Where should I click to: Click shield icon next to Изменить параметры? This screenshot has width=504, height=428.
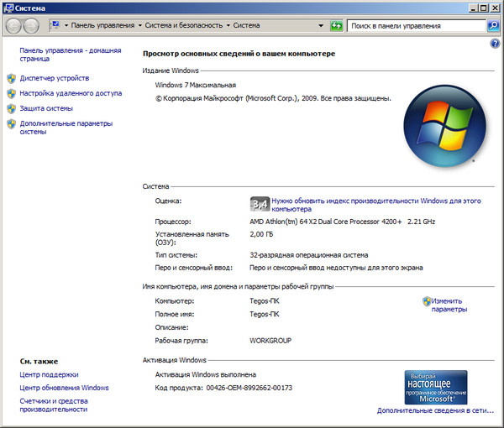point(427,301)
